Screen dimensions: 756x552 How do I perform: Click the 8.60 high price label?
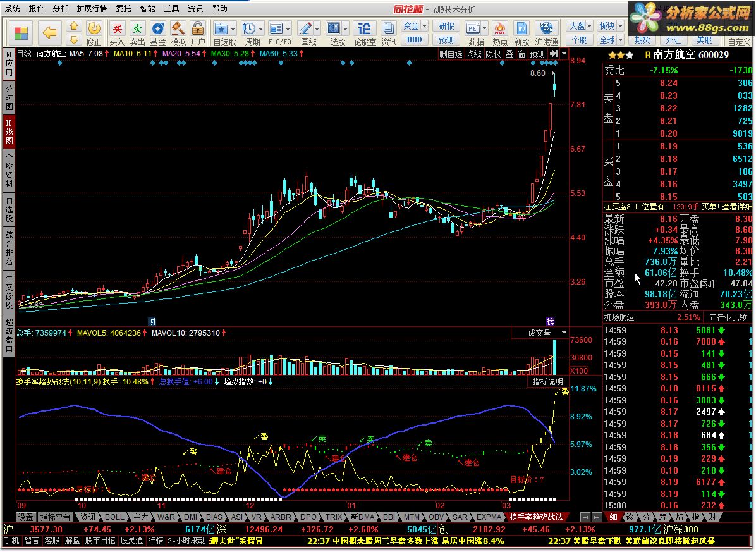(x=537, y=73)
